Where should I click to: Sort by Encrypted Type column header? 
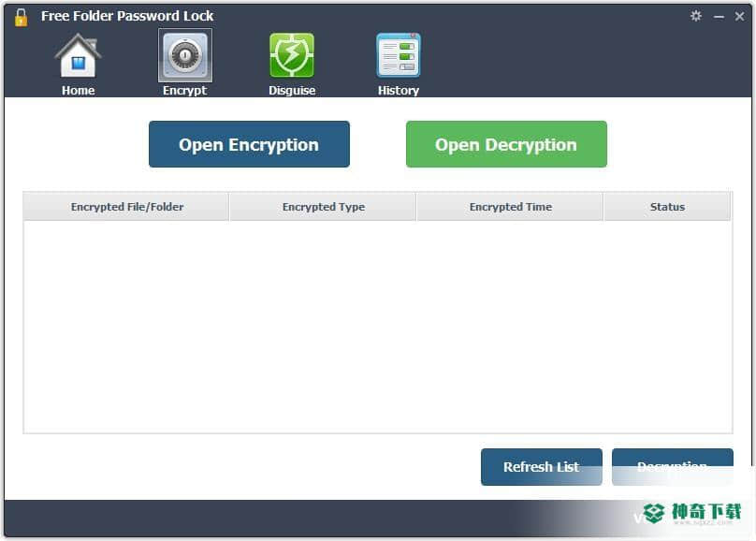point(323,207)
